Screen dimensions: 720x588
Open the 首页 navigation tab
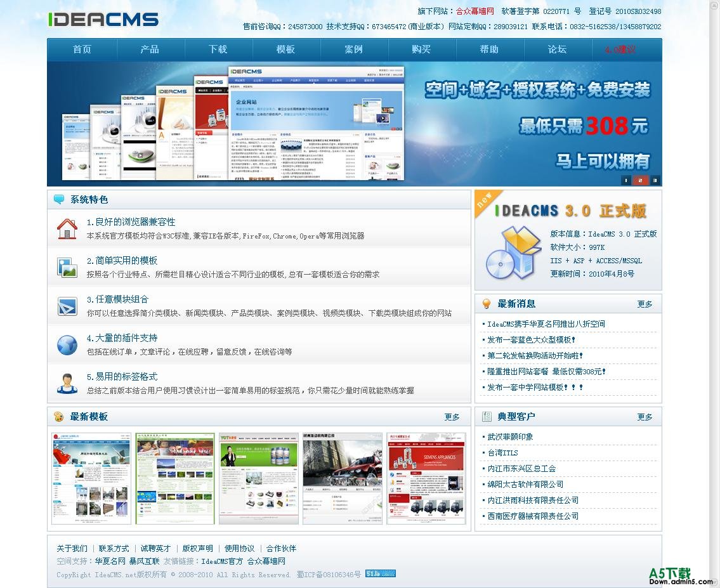coord(82,49)
